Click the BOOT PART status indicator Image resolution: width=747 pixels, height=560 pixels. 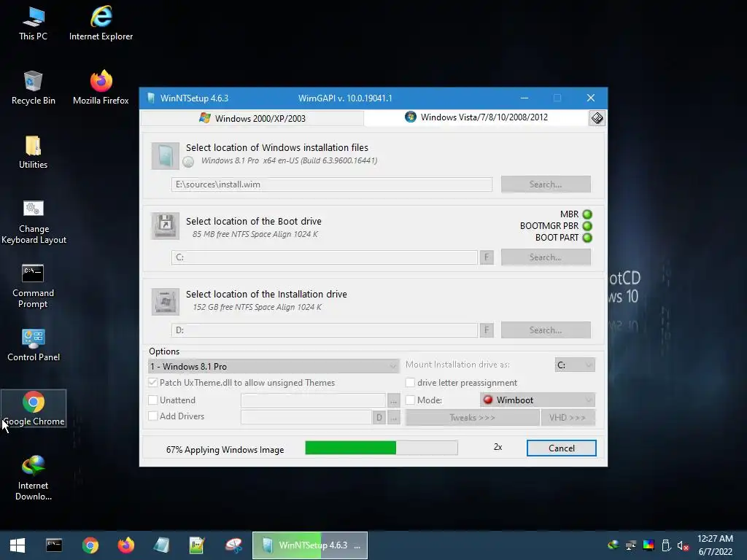[x=587, y=238]
